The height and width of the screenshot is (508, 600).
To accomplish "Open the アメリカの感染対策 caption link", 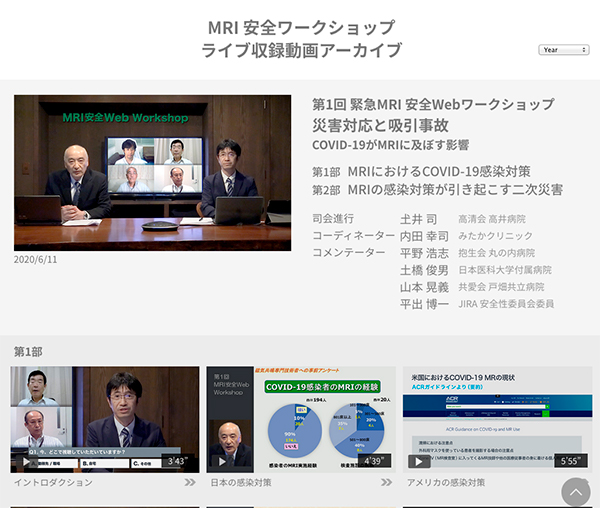I will tap(445, 483).
